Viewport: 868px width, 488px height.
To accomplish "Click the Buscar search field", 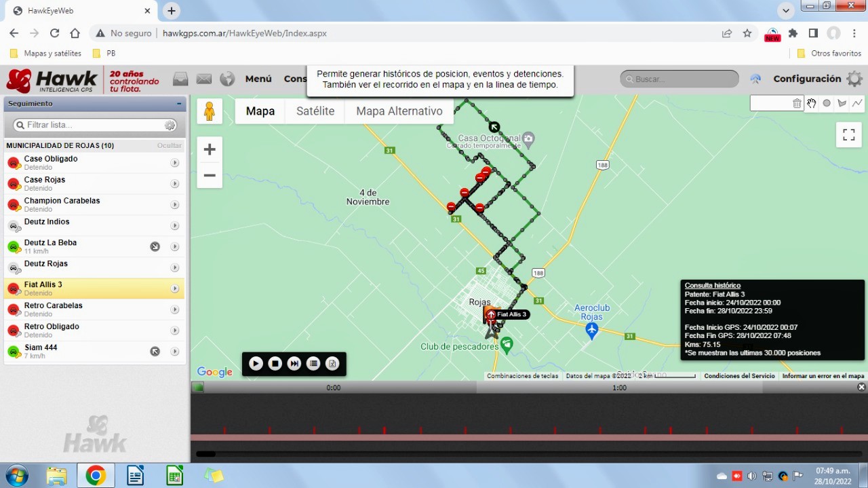I will pos(679,79).
